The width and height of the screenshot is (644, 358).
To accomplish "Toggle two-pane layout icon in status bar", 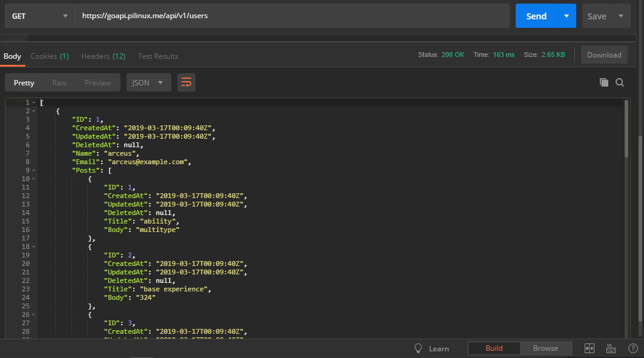I will (x=590, y=348).
